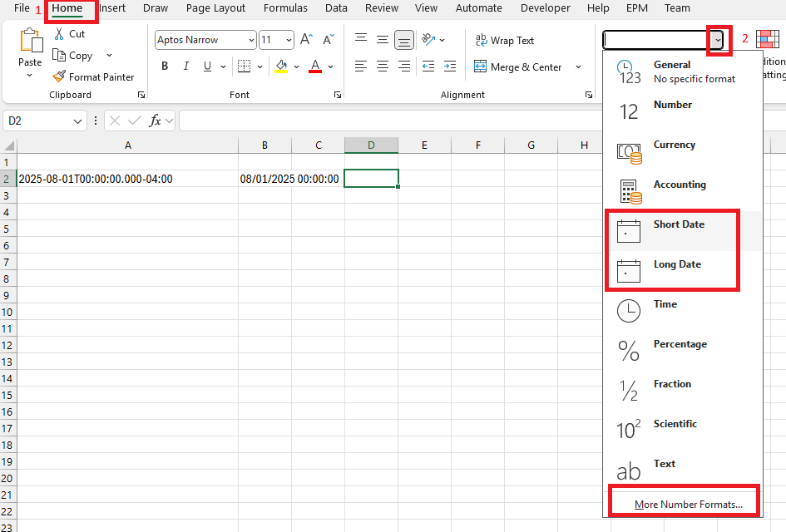Image resolution: width=786 pixels, height=532 pixels.
Task: Open the Review tab
Action: coord(382,8)
